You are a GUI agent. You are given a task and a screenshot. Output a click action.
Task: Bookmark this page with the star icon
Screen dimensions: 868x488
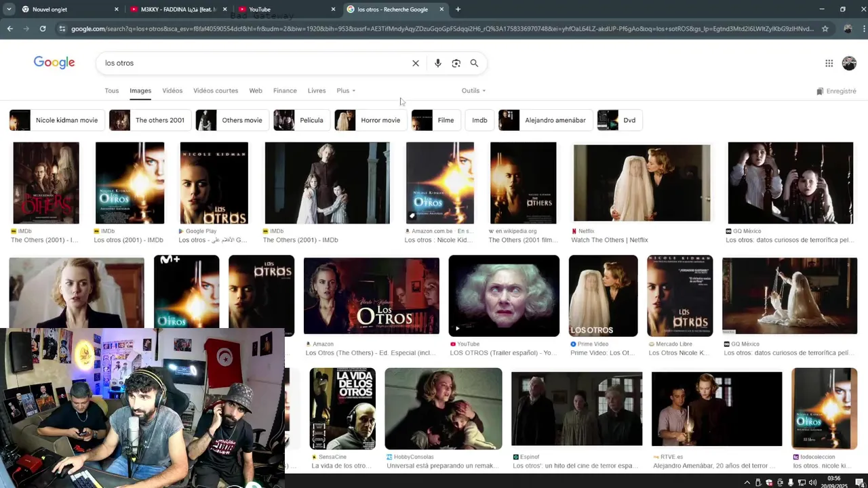(x=825, y=28)
